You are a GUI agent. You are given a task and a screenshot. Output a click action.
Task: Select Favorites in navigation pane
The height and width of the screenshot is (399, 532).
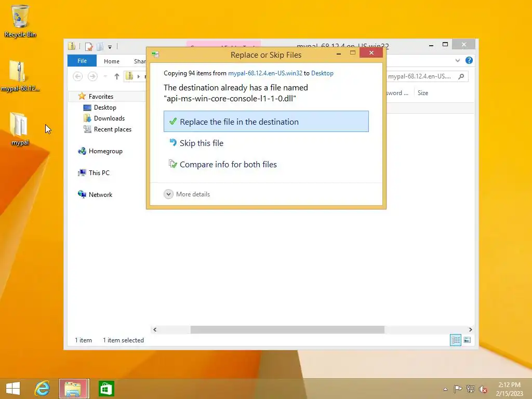[x=101, y=96]
